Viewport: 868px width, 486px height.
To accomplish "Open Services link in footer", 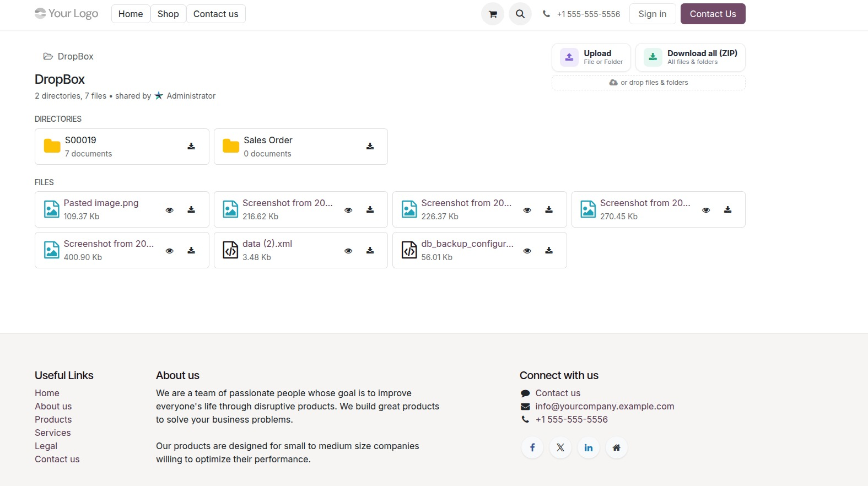I will [x=52, y=433].
